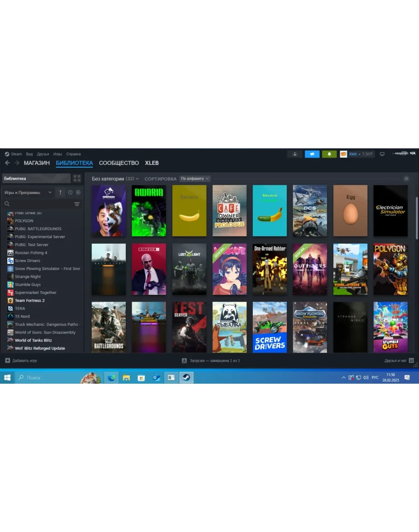Open the green bell notifications button
Viewport: 419px width, 532px height.
329,154
